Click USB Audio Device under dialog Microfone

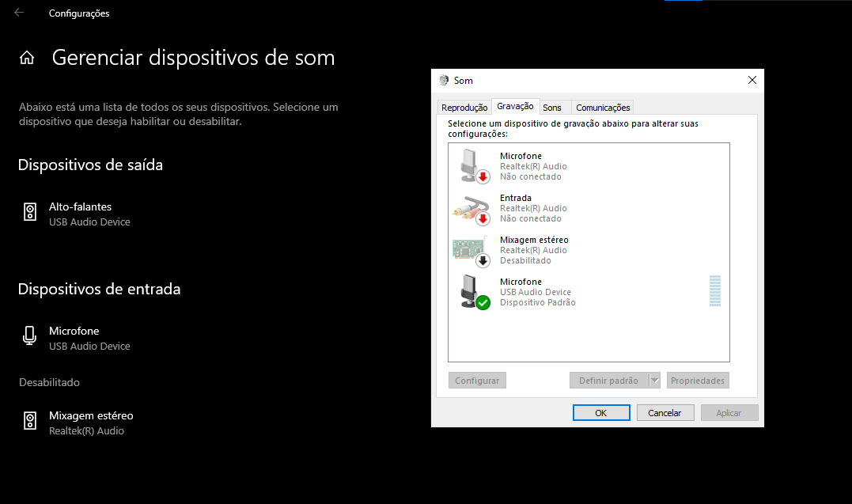click(536, 292)
